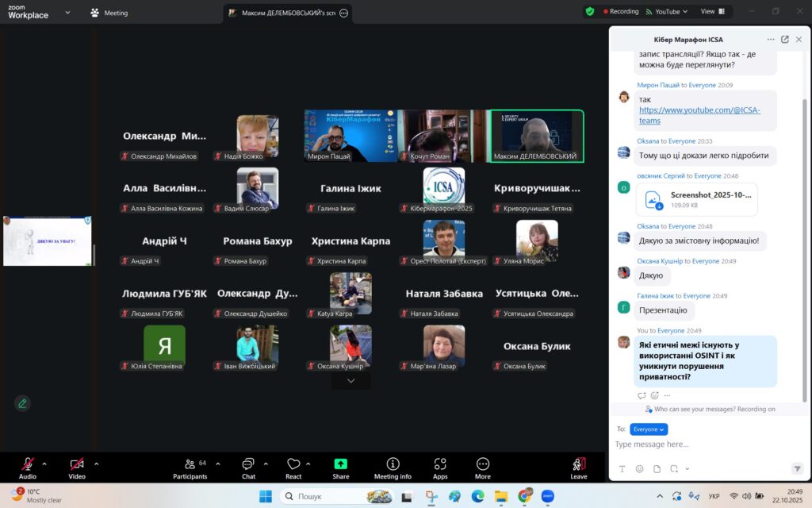Viewport: 812px width, 508px height.
Task: Open the Apps panel
Action: [x=440, y=468]
